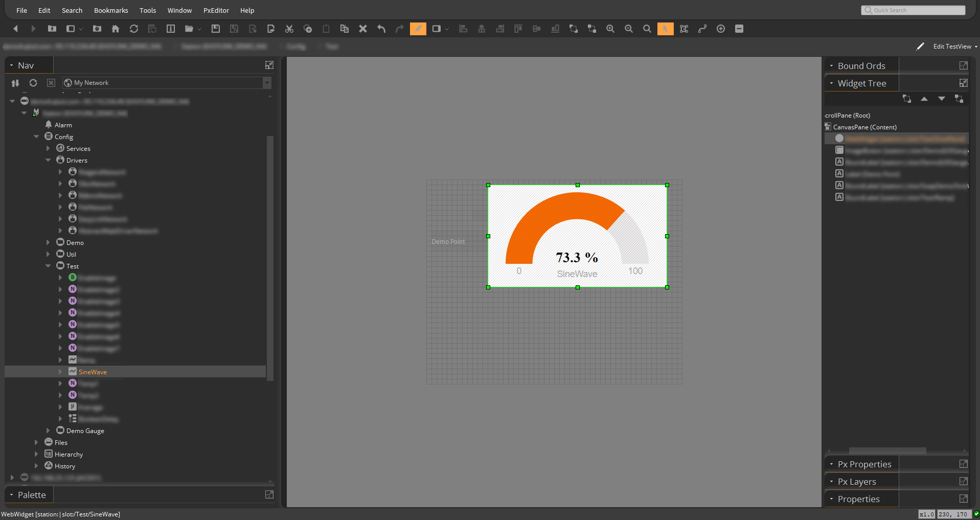Click the Nav tree refresh icon
The height and width of the screenshot is (520, 980).
[33, 83]
